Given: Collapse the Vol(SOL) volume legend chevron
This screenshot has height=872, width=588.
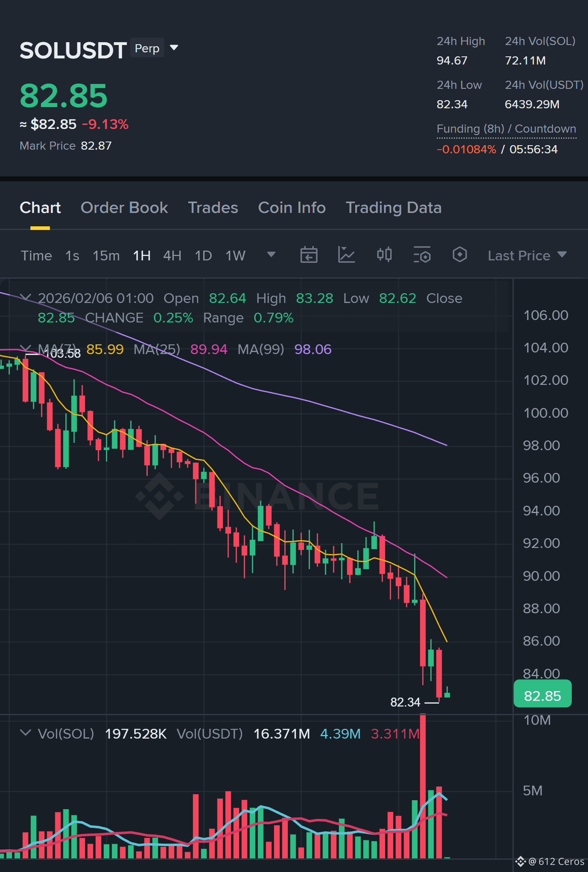Looking at the screenshot, I should click(x=26, y=733).
